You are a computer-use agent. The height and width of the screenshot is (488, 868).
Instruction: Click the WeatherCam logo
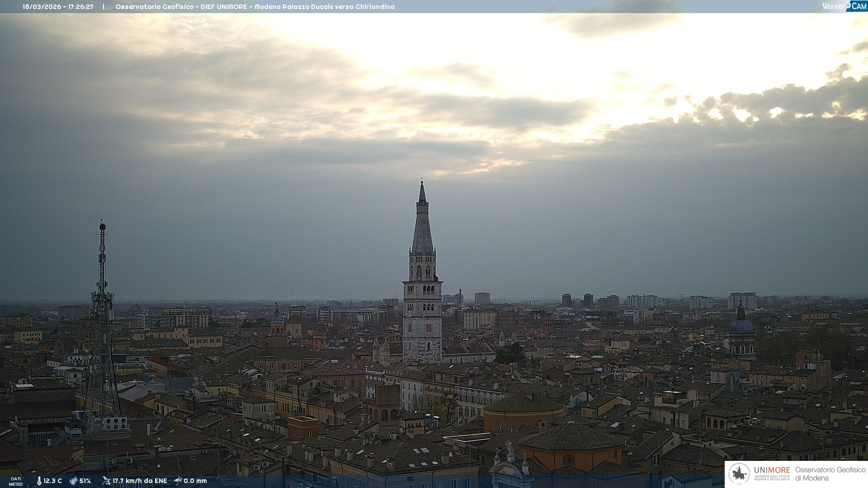click(x=844, y=6)
